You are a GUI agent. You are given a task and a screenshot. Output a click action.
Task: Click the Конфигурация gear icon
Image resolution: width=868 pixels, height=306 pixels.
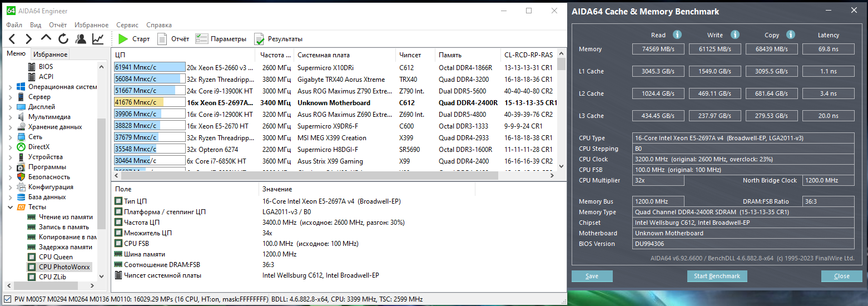[21, 187]
